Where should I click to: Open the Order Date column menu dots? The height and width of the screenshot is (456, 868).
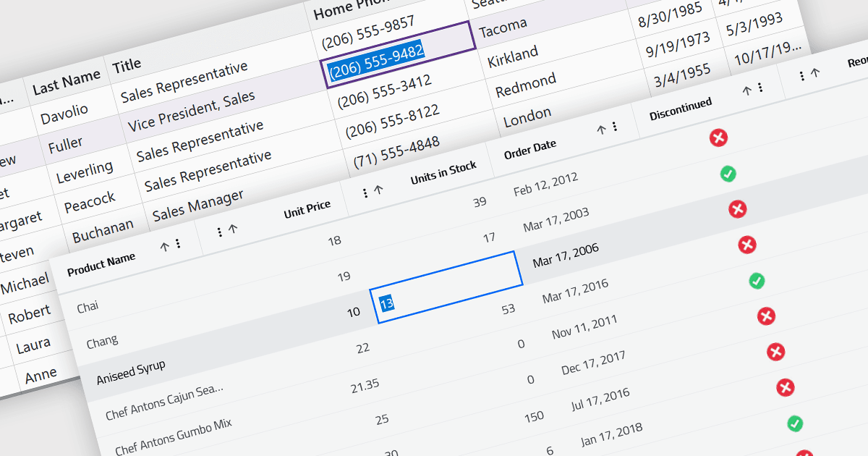614,127
